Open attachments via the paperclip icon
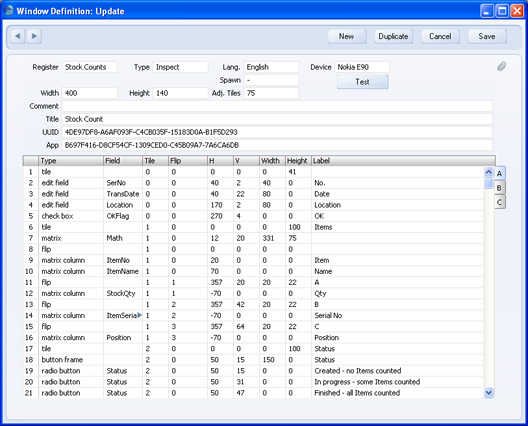The width and height of the screenshot is (528, 426). pos(501,66)
